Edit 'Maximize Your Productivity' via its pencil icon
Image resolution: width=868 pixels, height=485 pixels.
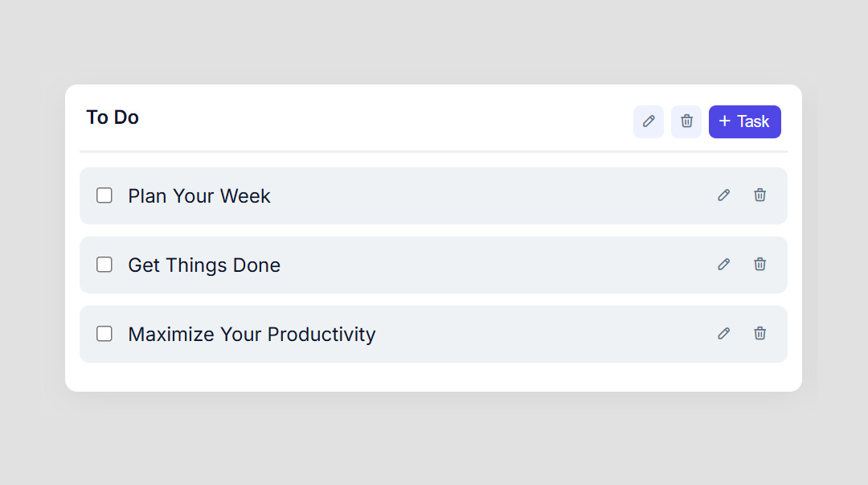[723, 334]
